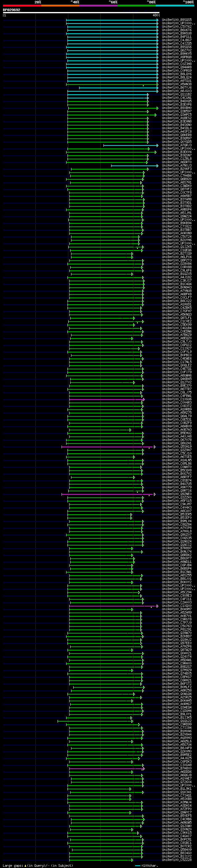This screenshot has height=868, width=197.
Task: Click the purple alignment bar for UniRef100_C1XGU6
Action: tap(107, 399)
